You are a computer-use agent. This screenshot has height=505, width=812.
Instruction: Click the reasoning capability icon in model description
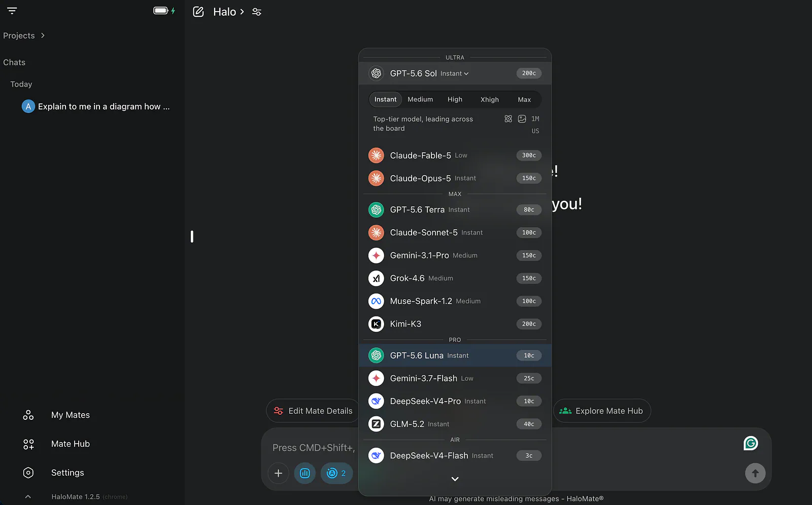coord(508,119)
